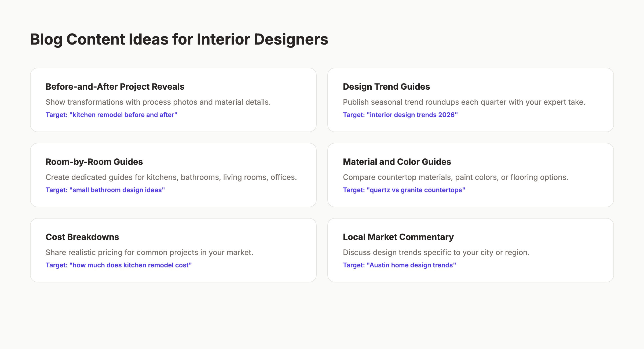The width and height of the screenshot is (644, 349).
Task: Click the description about seasonal trend roundups
Action: coord(464,102)
